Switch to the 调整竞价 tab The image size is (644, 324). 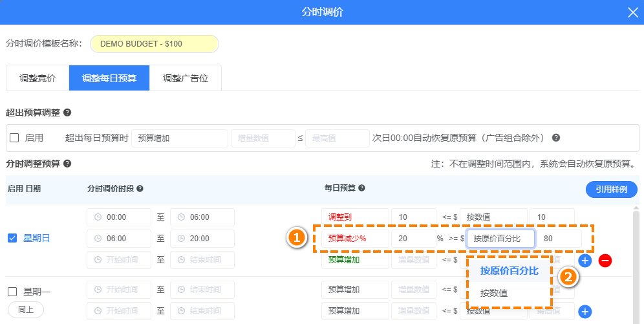click(38, 78)
